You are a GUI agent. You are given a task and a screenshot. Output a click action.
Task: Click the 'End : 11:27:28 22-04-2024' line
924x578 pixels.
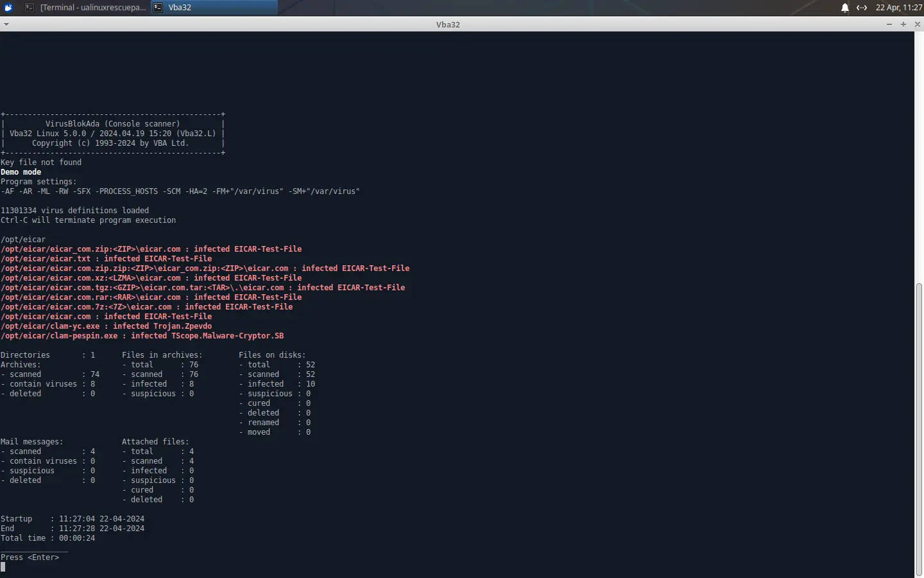click(73, 529)
